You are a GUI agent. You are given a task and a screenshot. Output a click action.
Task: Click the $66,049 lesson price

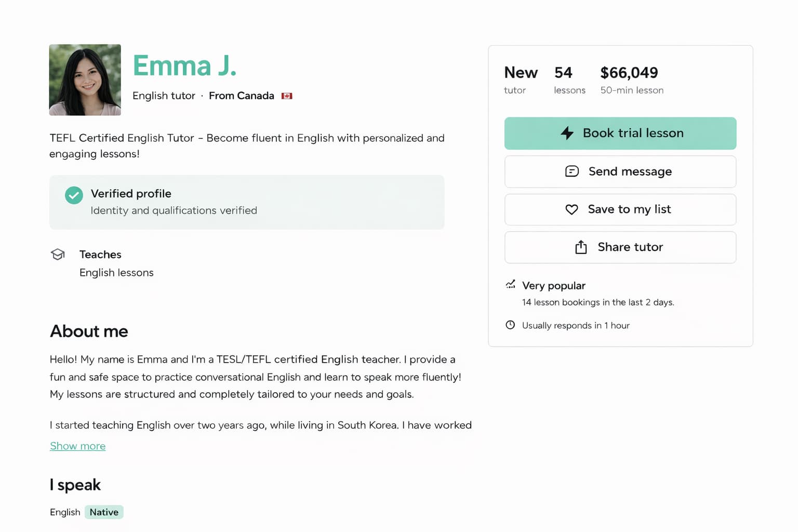[630, 73]
